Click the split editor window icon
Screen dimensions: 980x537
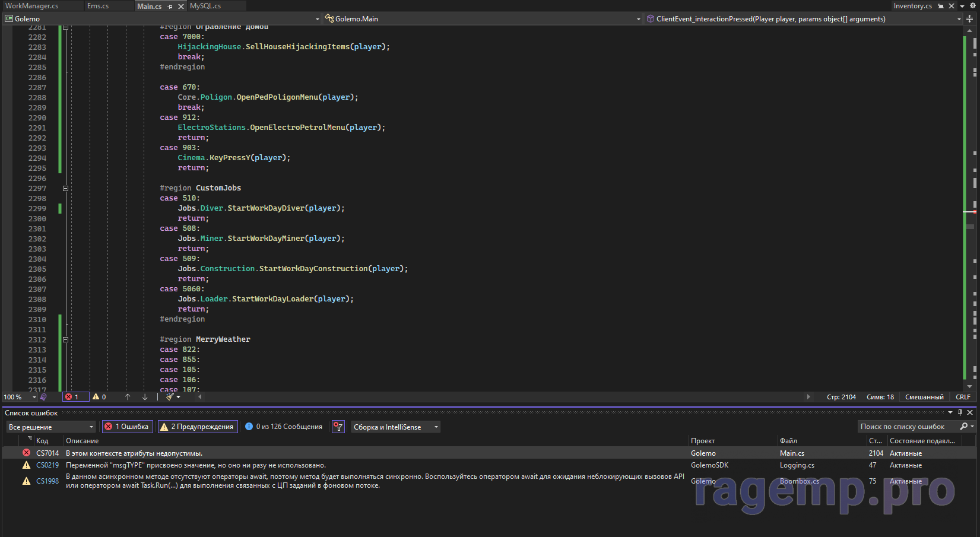pos(969,19)
